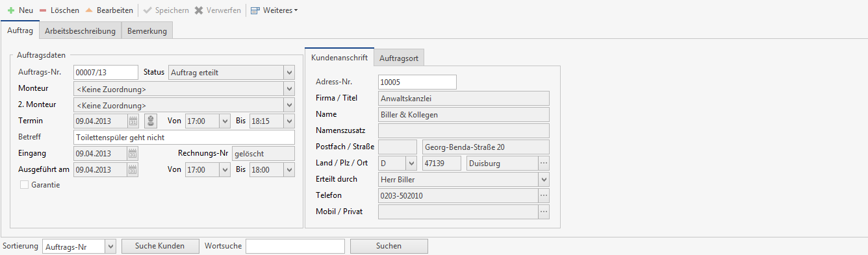Click the Speichern toolbar button
The width and height of the screenshot is (868, 255).
coord(166,10)
